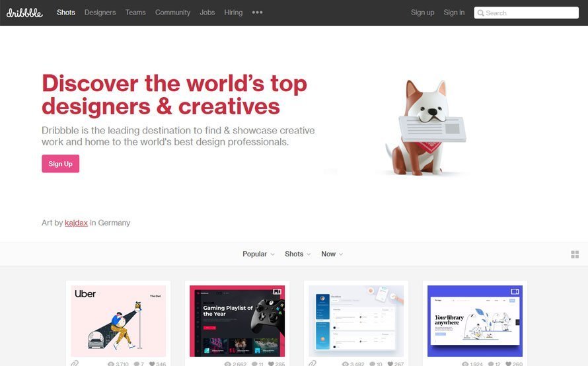Open the kajdax artist link
The width and height of the screenshot is (588, 366).
[76, 223]
